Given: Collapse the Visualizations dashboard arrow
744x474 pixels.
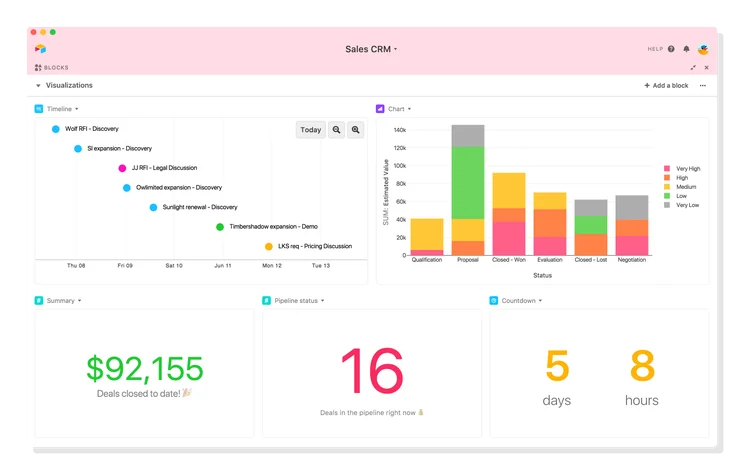Looking at the screenshot, I should tap(38, 85).
